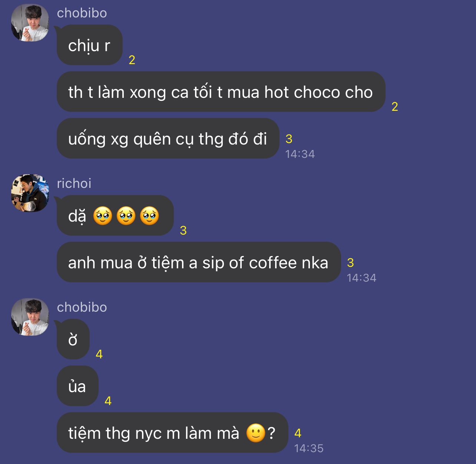Select the 'uống xg quên cụ thg đó đi' message
Screen dimensions: 476x464
point(168,139)
